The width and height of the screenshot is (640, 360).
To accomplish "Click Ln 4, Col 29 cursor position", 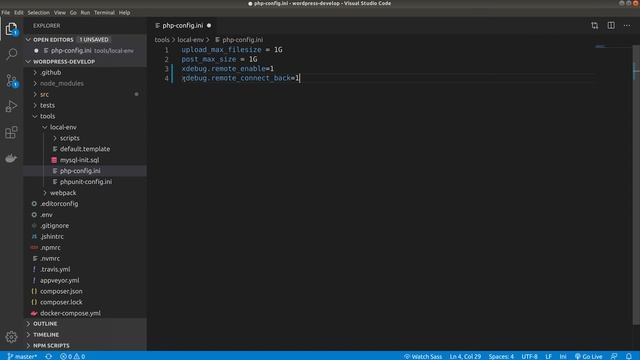I will click(465, 356).
